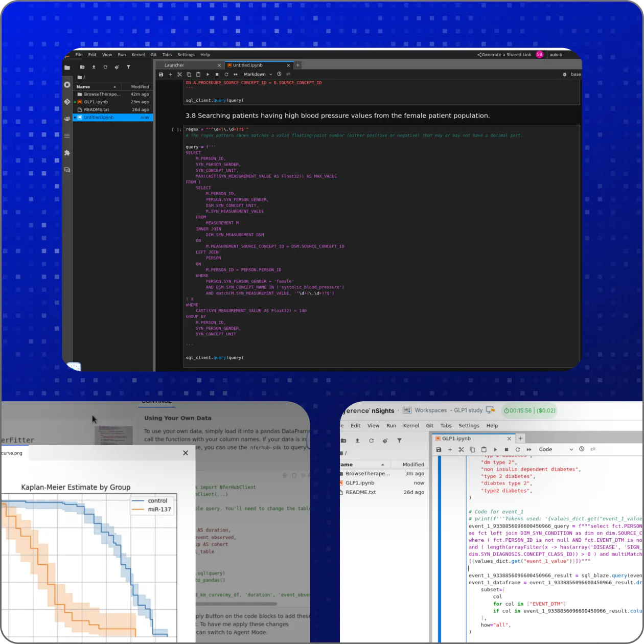The width and height of the screenshot is (644, 644).
Task: Close the Launcher tab
Action: coord(219,65)
